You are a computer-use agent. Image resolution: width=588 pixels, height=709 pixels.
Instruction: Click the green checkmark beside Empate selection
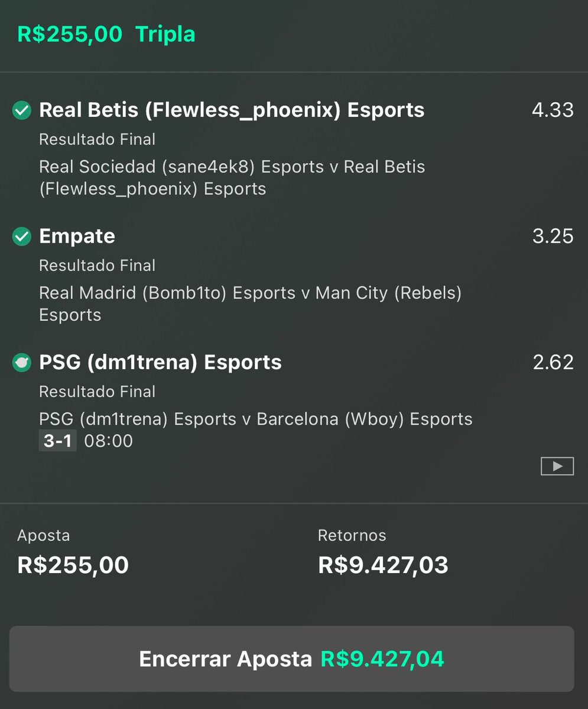[x=22, y=236]
